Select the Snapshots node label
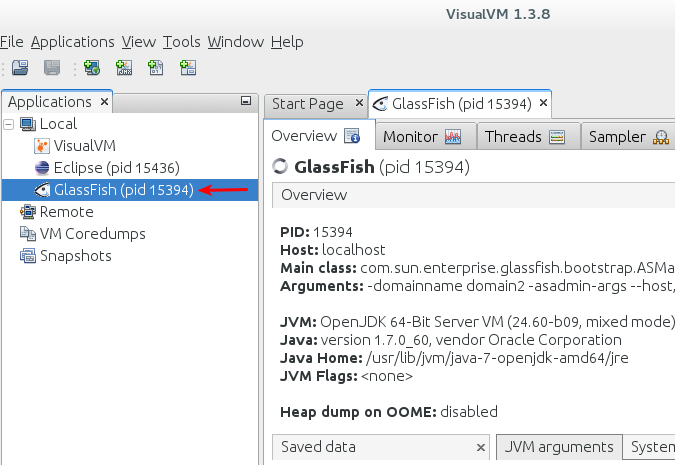The image size is (675, 465). 76,256
